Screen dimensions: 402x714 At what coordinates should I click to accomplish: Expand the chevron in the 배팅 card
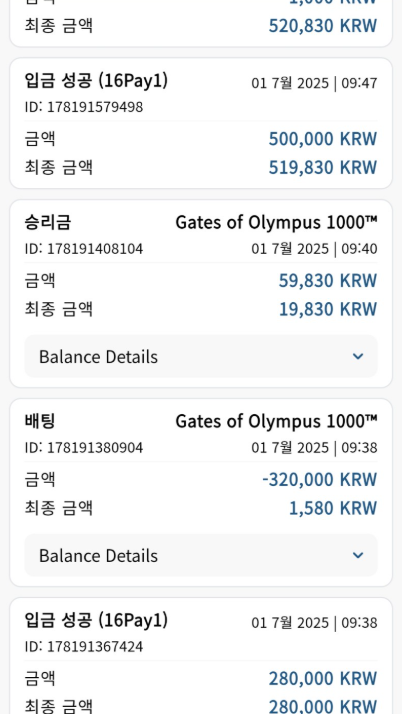click(358, 555)
